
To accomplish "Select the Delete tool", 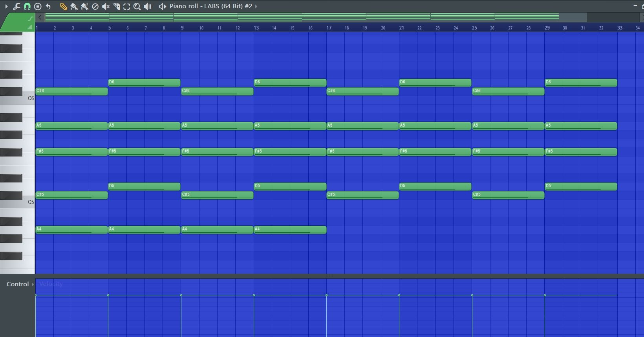I will click(95, 6).
